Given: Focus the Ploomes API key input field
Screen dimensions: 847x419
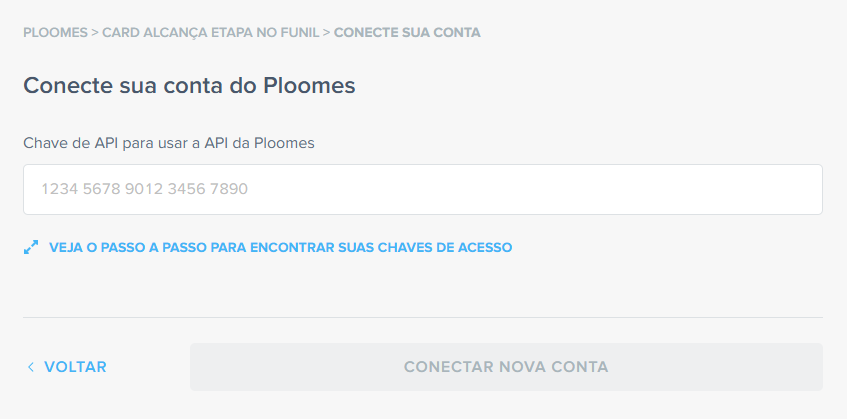Looking at the screenshot, I should (x=422, y=189).
